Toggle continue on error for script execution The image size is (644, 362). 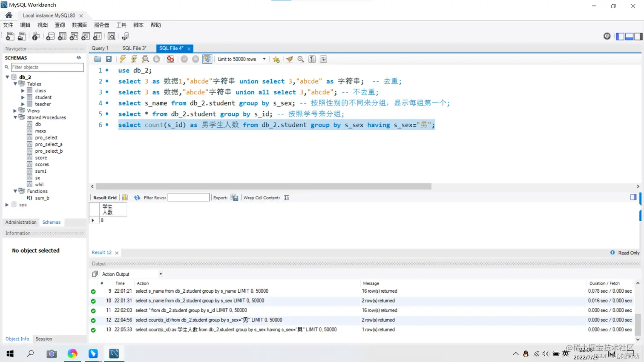tap(170, 59)
